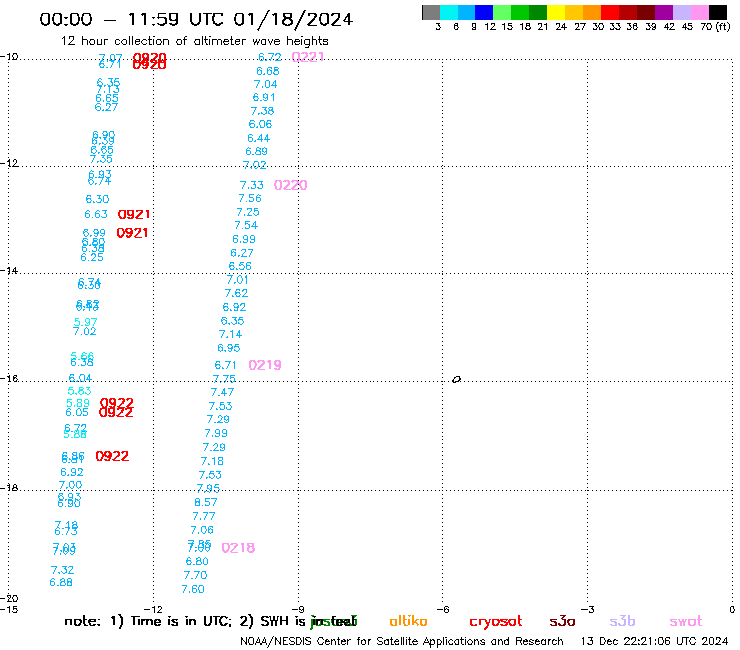The width and height of the screenshot is (740, 650).
Task: Click the cyan wave height value 5.97
Action: coord(85,322)
